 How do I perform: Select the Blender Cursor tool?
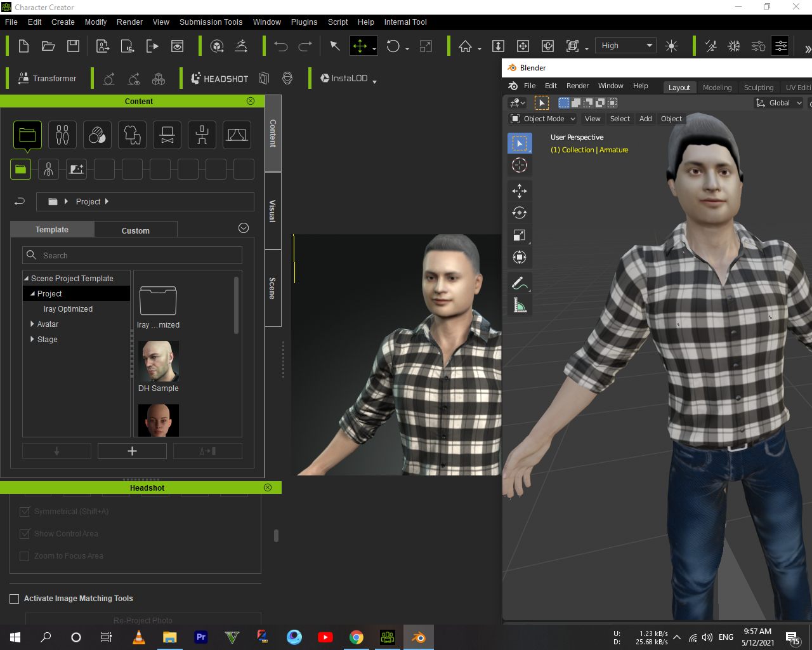pos(520,166)
